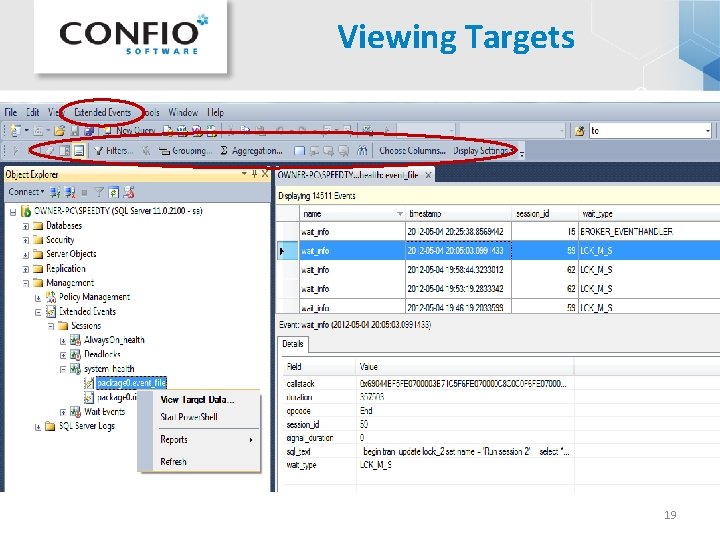Open the Extended Events menu
Screen dimensions: 720x540
click(102, 112)
